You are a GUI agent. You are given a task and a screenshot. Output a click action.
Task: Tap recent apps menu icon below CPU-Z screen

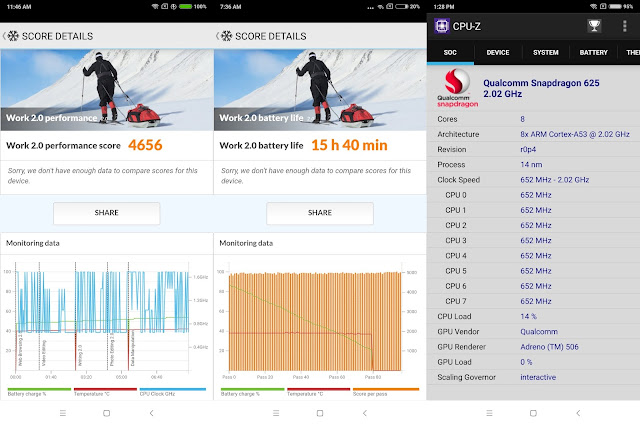pos(489,413)
